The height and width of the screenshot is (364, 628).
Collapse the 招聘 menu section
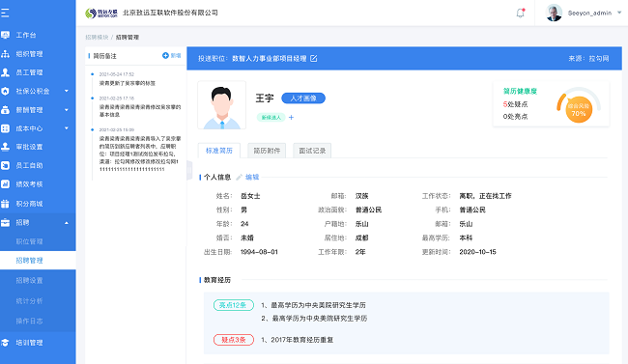click(x=67, y=223)
